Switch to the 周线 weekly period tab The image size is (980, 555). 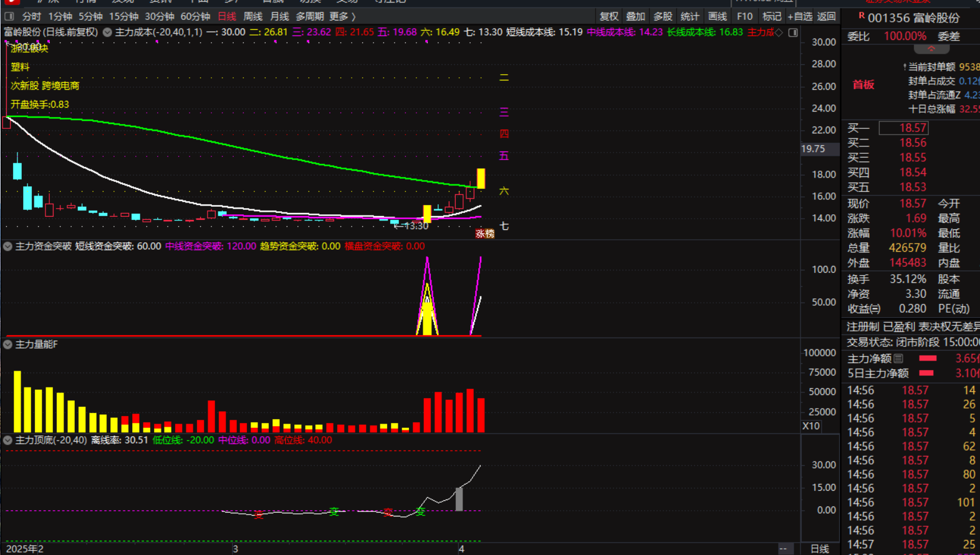coord(252,16)
